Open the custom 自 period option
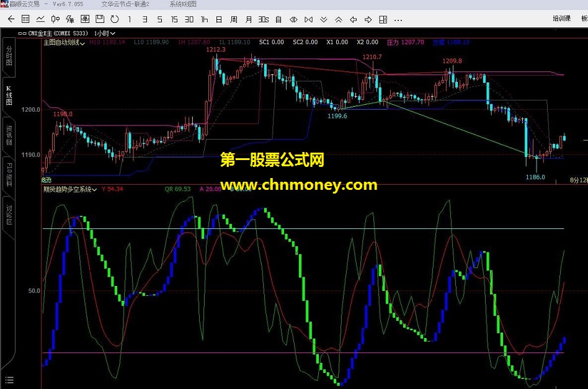Viewport: 588px width, 389px height. click(278, 19)
